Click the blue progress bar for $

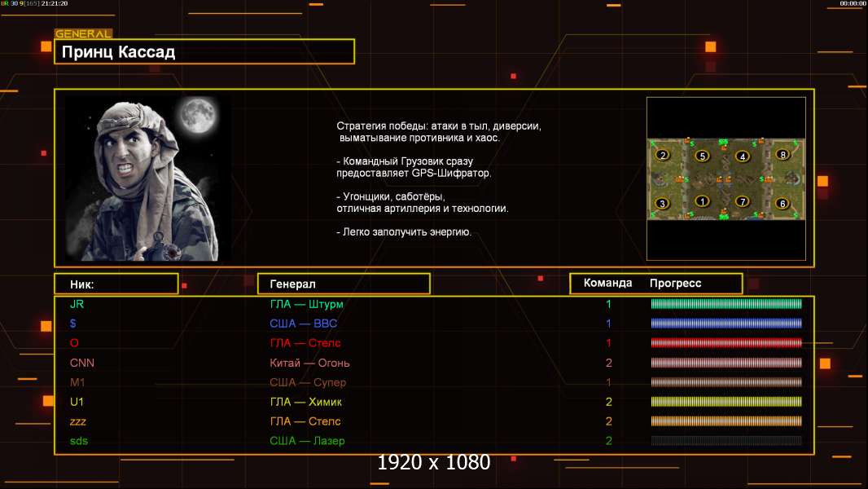point(726,324)
